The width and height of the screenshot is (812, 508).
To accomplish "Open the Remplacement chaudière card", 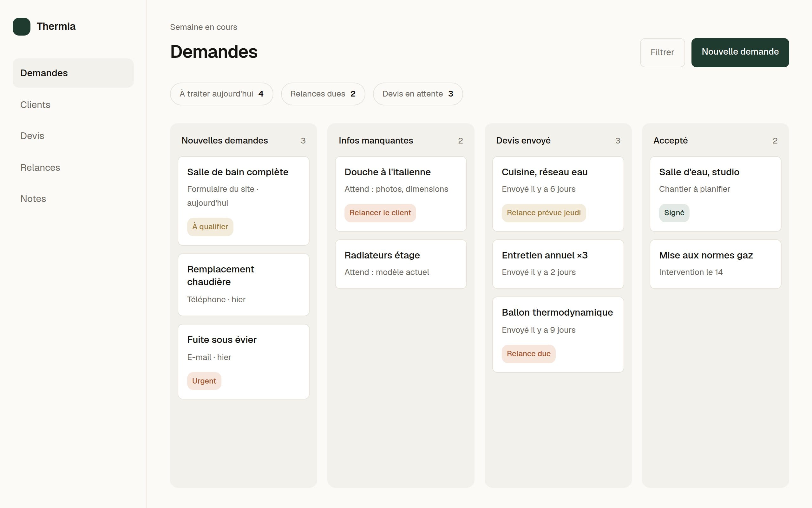I will click(x=244, y=284).
